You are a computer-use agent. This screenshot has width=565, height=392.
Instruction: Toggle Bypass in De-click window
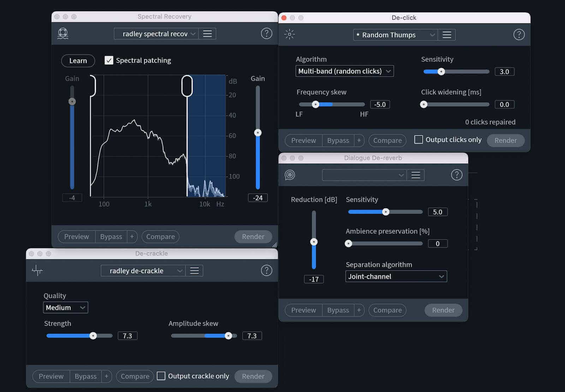[x=338, y=140]
